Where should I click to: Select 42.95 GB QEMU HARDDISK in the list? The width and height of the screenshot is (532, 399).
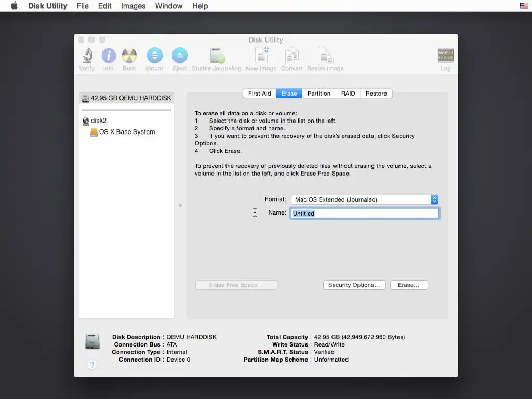[127, 98]
